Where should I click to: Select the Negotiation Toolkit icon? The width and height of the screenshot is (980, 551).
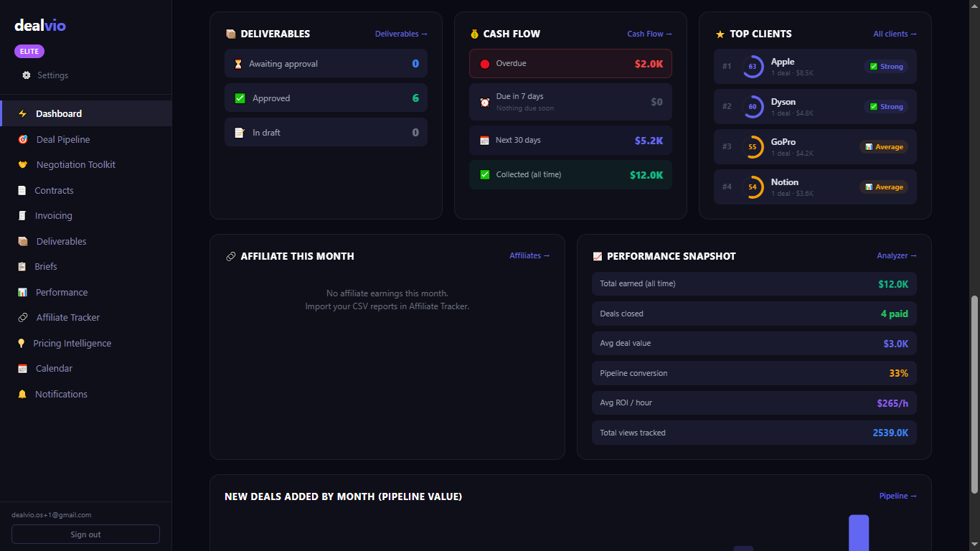[21, 164]
